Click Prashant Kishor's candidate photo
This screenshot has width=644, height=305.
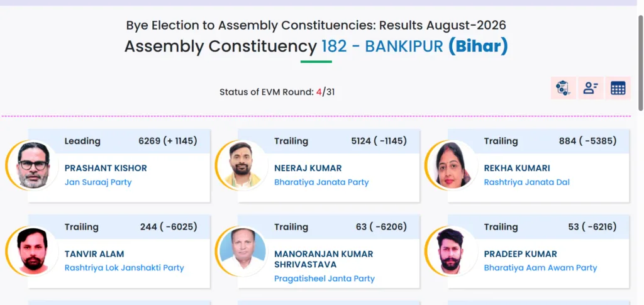[33, 165]
